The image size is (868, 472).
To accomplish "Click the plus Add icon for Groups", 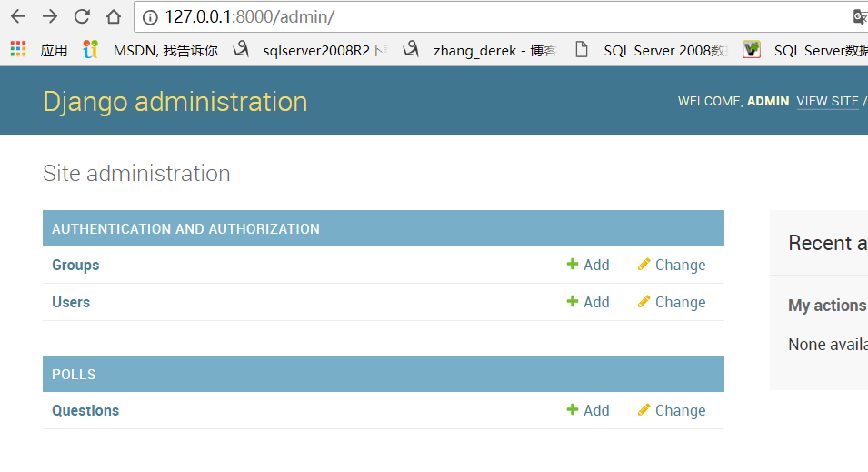I will point(573,265).
